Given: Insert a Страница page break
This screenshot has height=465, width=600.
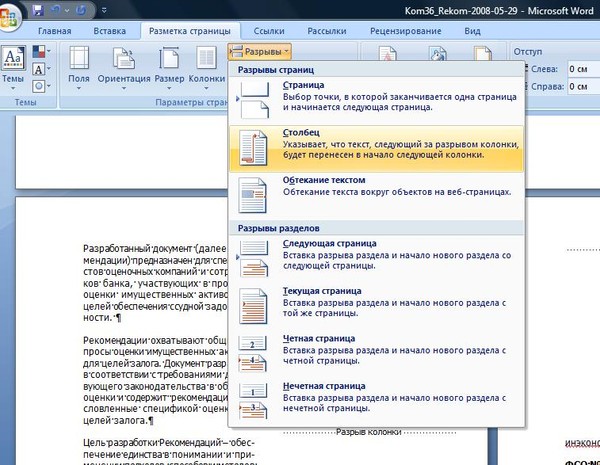Looking at the screenshot, I should pyautogui.click(x=377, y=101).
